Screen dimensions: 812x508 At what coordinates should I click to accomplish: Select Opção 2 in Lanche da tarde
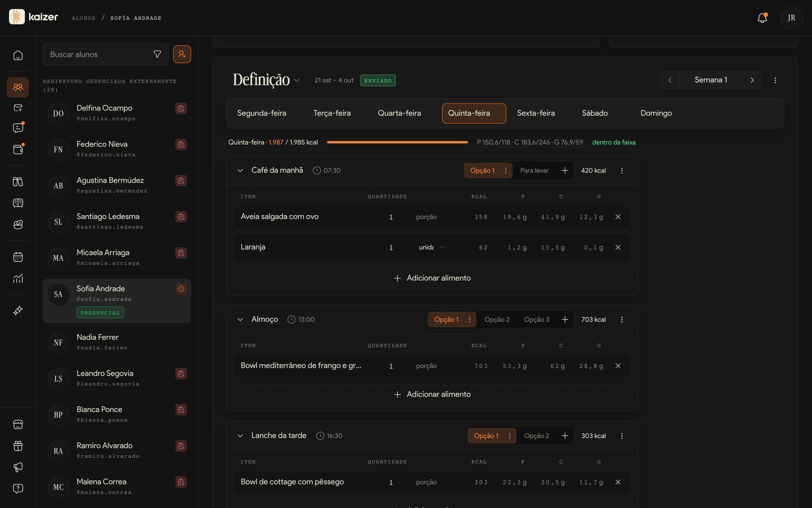[536, 436]
